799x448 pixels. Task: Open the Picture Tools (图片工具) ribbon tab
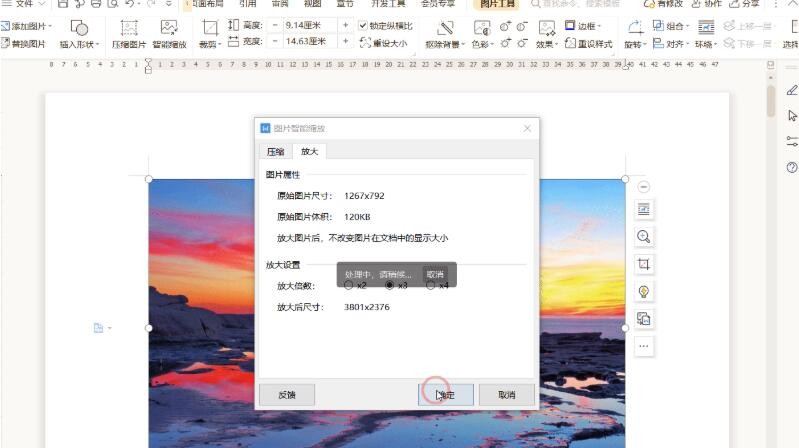(497, 4)
